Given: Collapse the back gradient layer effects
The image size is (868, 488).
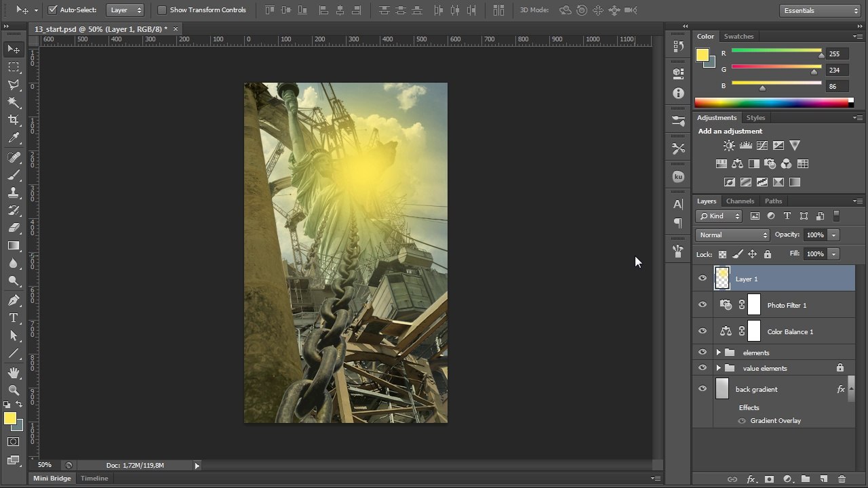Looking at the screenshot, I should point(852,389).
